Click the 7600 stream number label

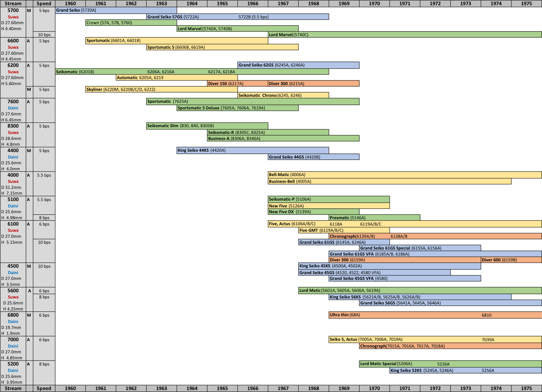[x=13, y=101]
